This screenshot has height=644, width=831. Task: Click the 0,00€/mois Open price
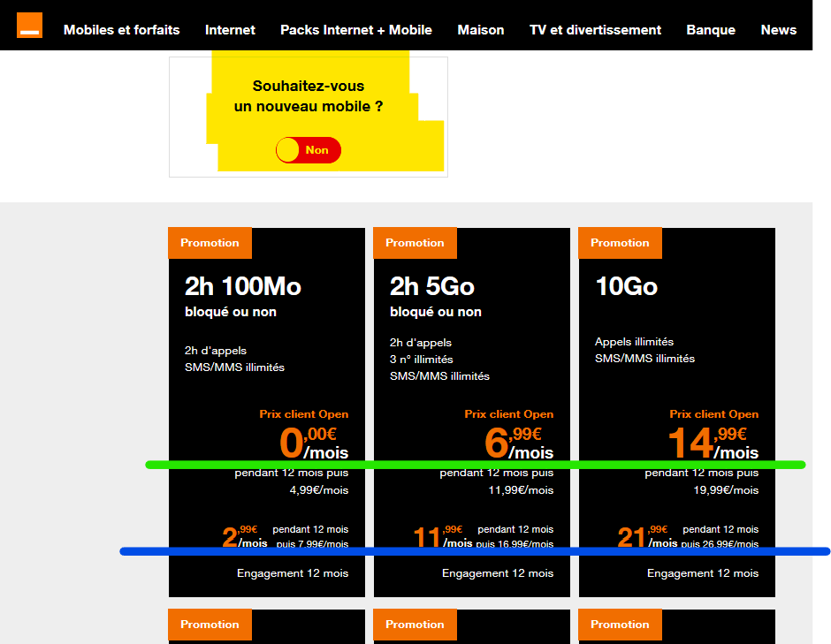tap(314, 443)
